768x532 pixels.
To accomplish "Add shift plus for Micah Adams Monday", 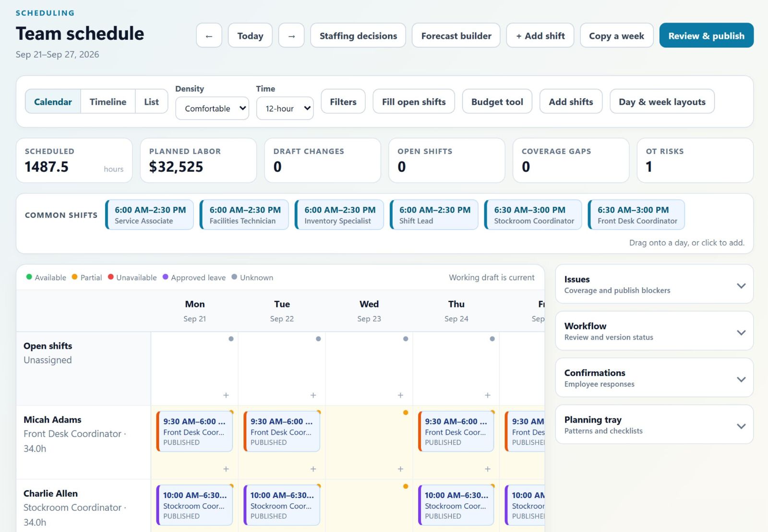I will pos(226,469).
